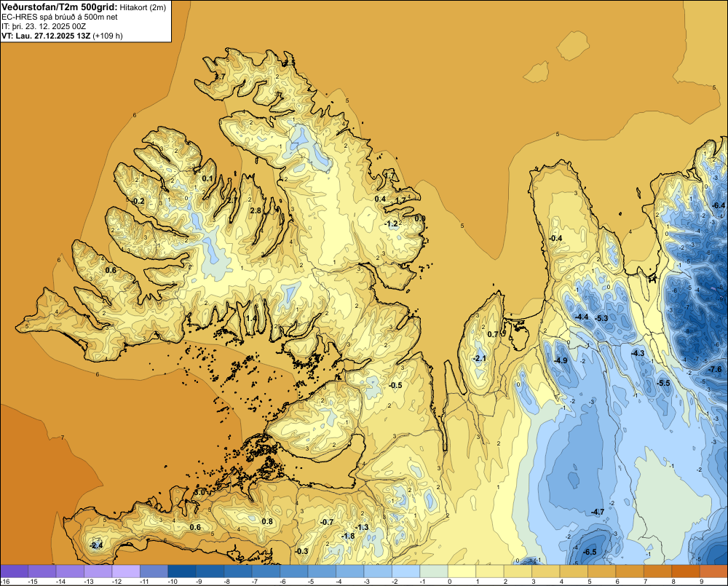
Task: Select color swatch between -16 and -15 on scale
Action: (14, 571)
